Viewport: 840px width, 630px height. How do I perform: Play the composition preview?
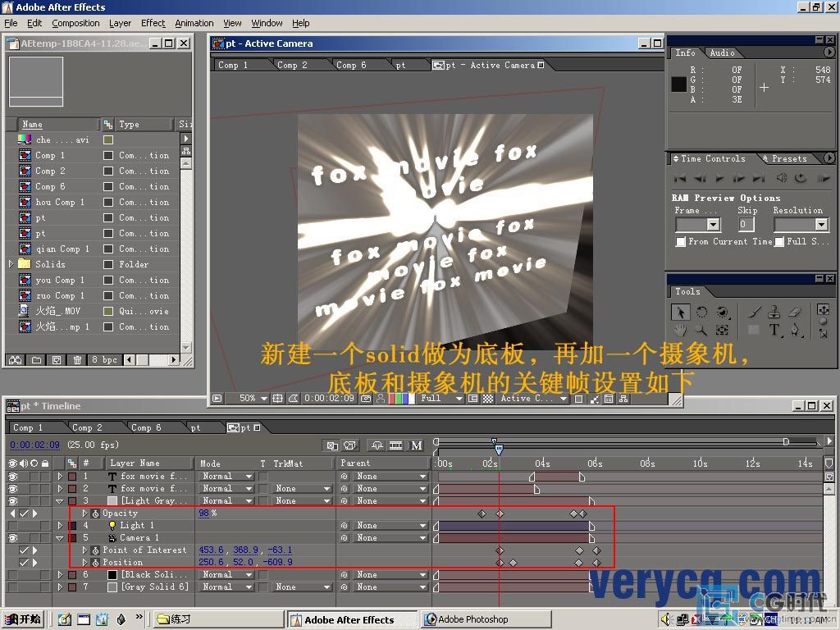click(719, 178)
